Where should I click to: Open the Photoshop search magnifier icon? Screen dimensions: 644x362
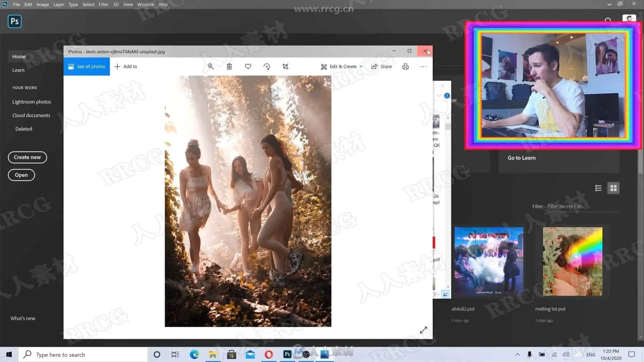point(608,21)
